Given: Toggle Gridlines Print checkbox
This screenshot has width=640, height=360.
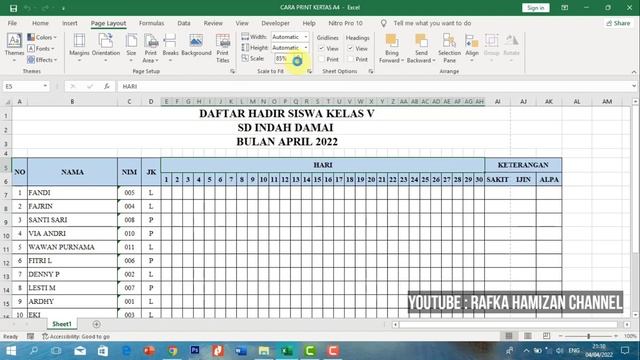Looking at the screenshot, I should tap(322, 59).
